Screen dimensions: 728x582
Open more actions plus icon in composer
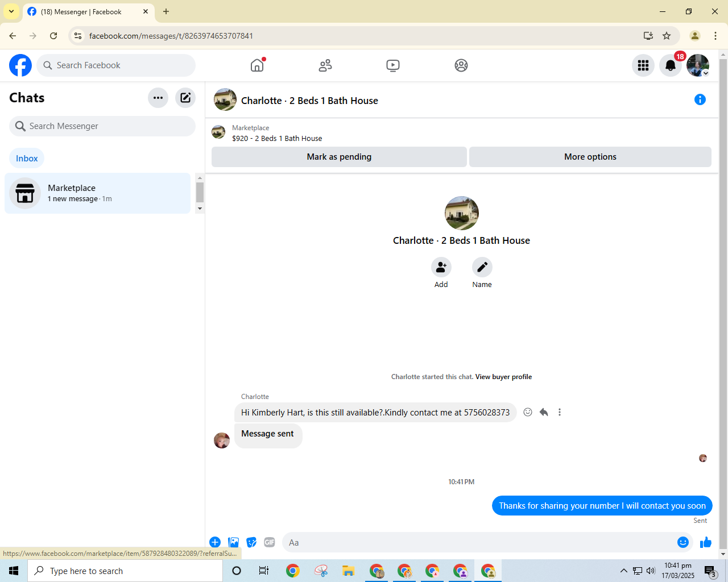[x=215, y=542]
